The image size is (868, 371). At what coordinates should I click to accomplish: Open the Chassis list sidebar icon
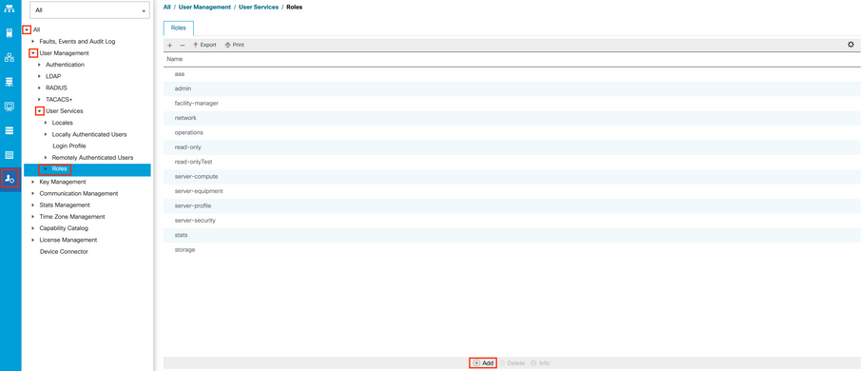coord(10,154)
